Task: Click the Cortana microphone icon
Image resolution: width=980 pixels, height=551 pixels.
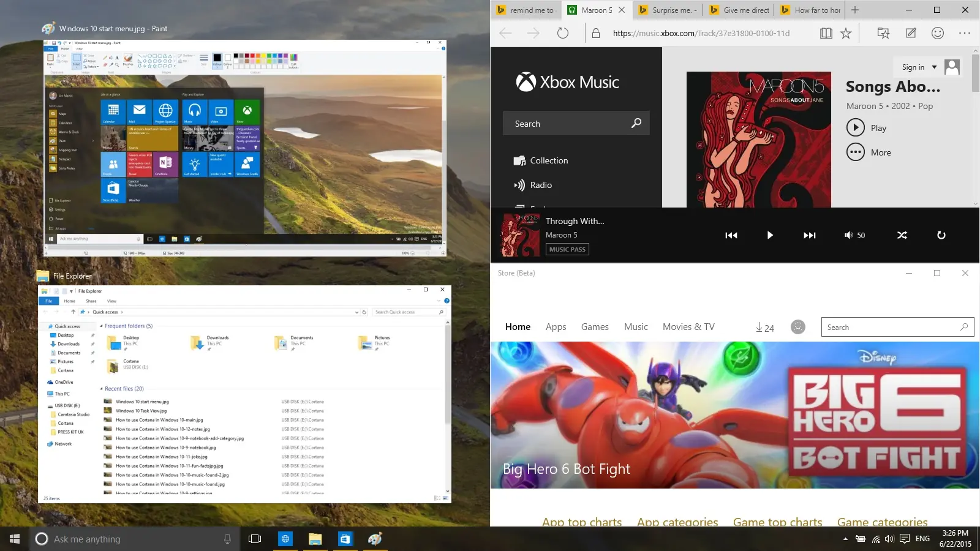Action: tap(227, 539)
